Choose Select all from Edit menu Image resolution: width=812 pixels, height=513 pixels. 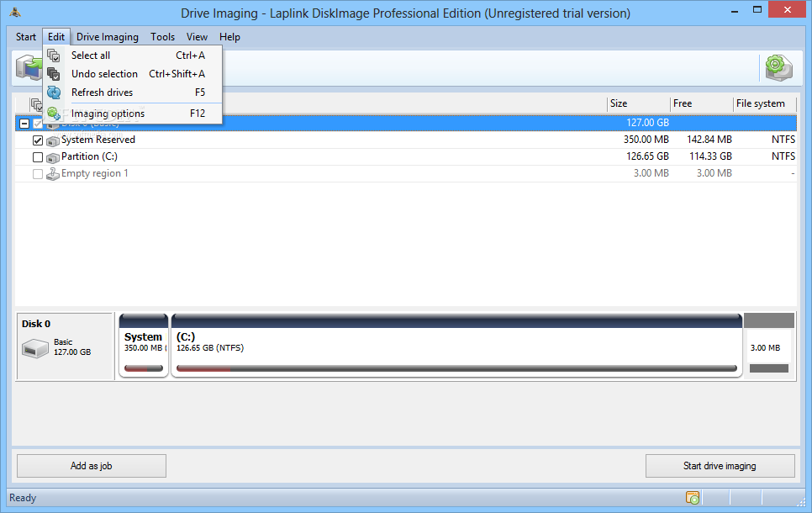tap(133, 55)
